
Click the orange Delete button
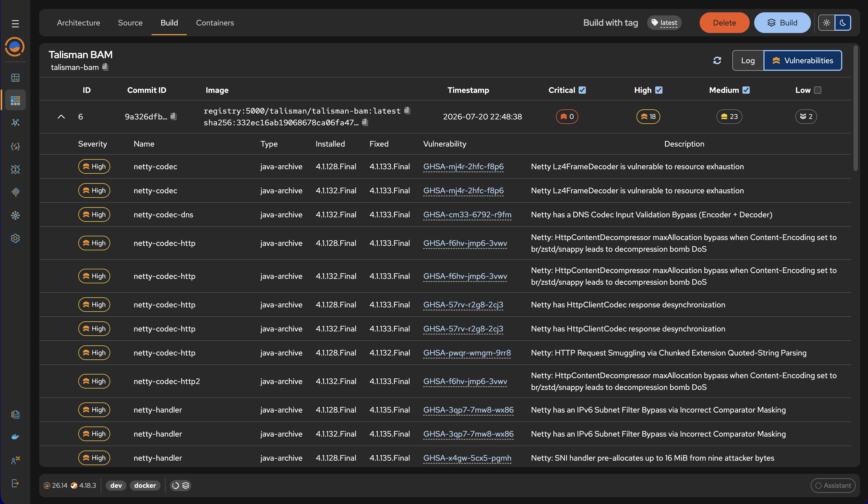(x=724, y=23)
